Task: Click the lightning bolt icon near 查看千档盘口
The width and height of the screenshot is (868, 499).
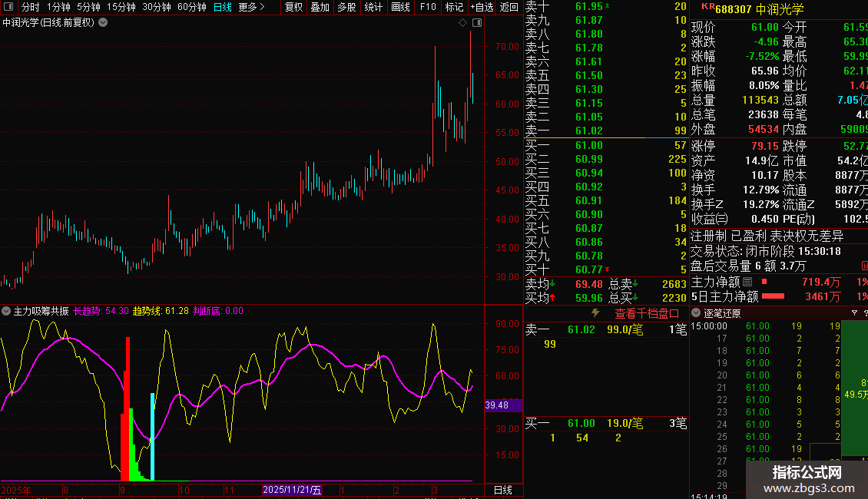Action: pyautogui.click(x=595, y=313)
